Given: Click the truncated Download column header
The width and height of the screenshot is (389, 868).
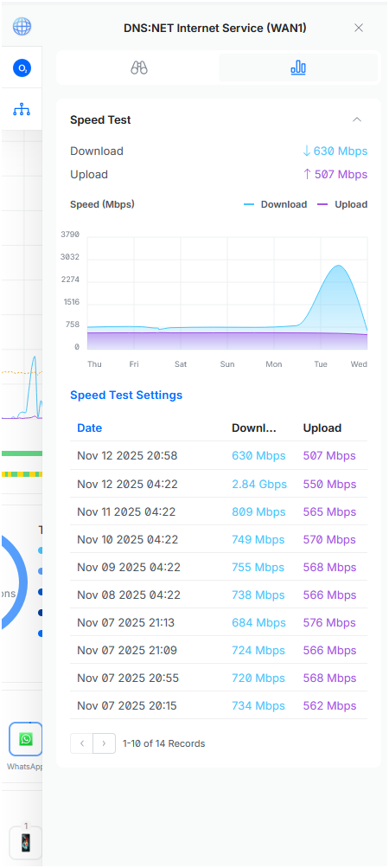Looking at the screenshot, I should (254, 428).
